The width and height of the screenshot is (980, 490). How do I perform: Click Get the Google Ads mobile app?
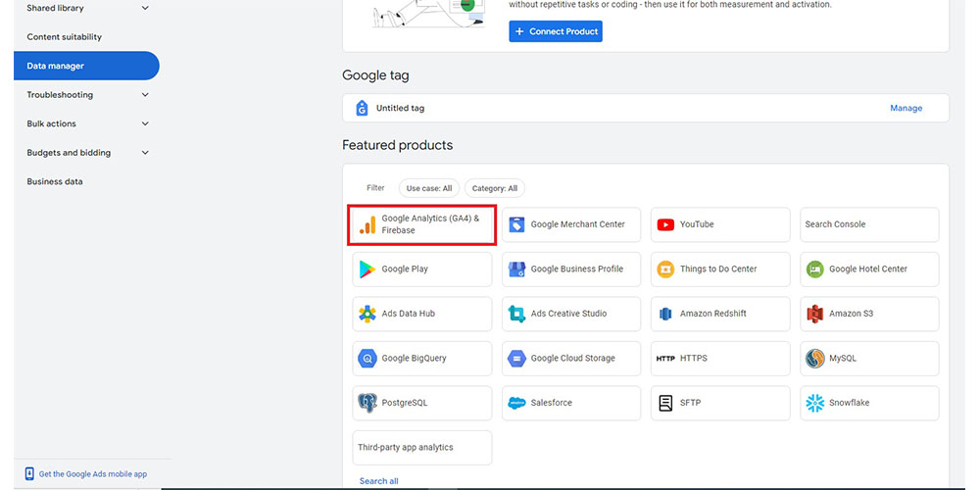coord(93,473)
